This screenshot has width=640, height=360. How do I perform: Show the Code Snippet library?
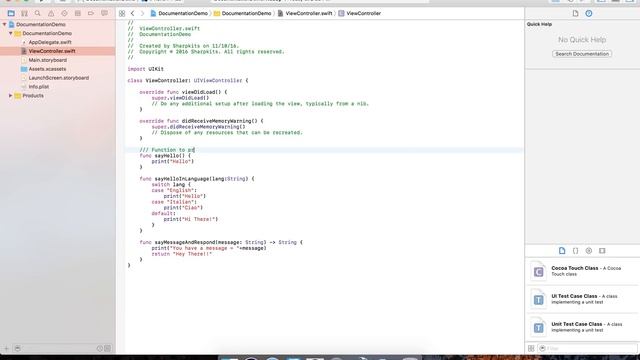(576, 251)
